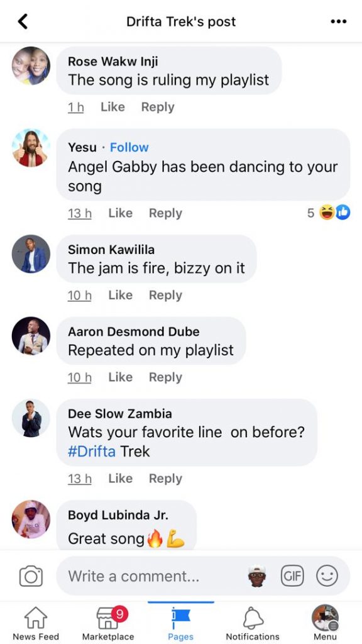Open Dee Slow Zambia's profile picture
The width and height of the screenshot is (362, 644).
(31, 418)
